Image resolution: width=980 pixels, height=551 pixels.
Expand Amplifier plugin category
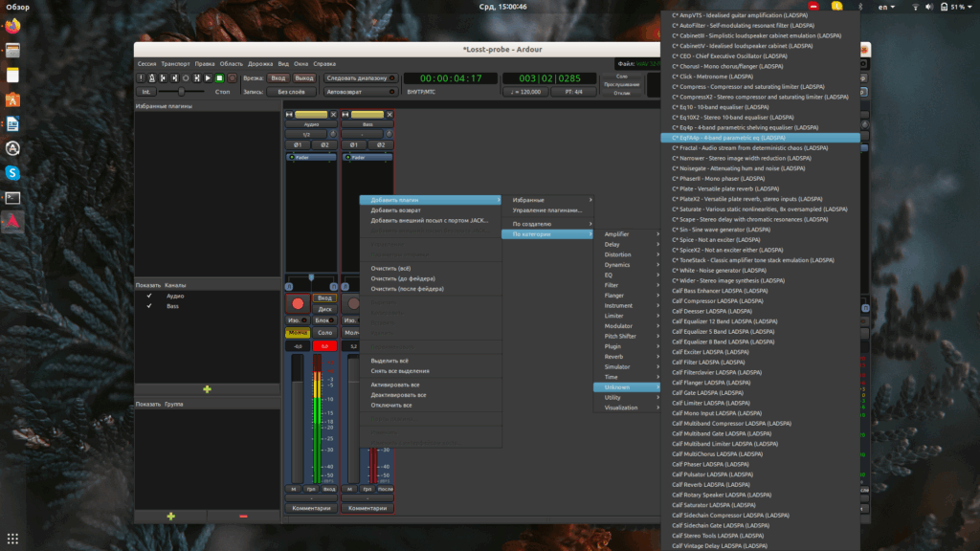627,234
